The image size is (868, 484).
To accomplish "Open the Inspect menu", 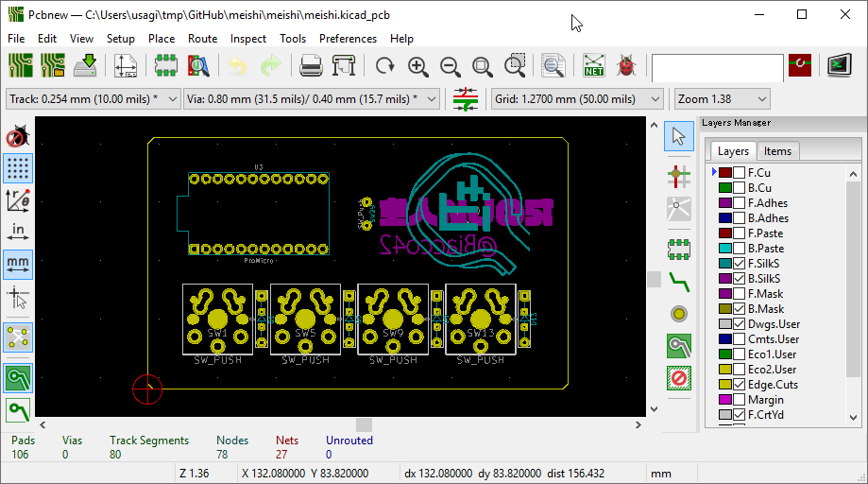I will (248, 39).
